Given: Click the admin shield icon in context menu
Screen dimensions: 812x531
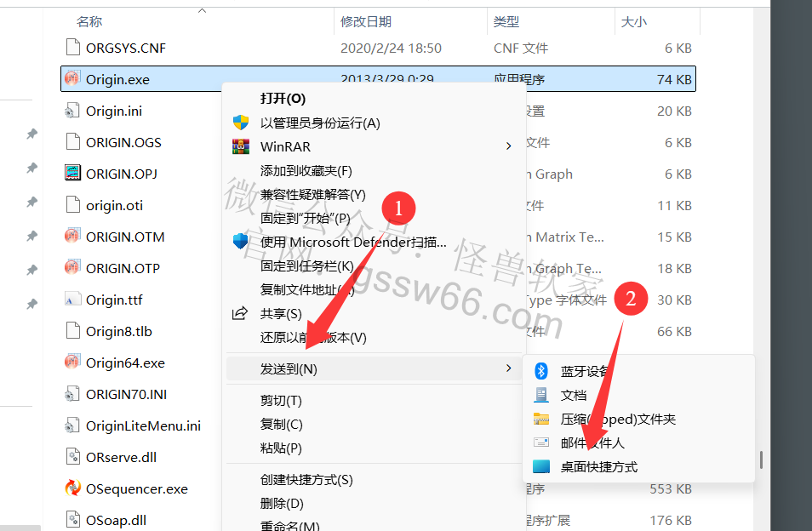Looking at the screenshot, I should coord(241,123).
